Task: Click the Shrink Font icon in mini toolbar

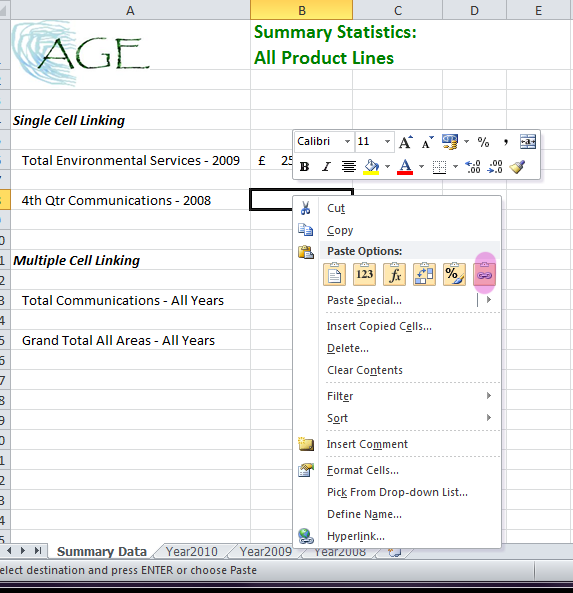Action: click(427, 142)
